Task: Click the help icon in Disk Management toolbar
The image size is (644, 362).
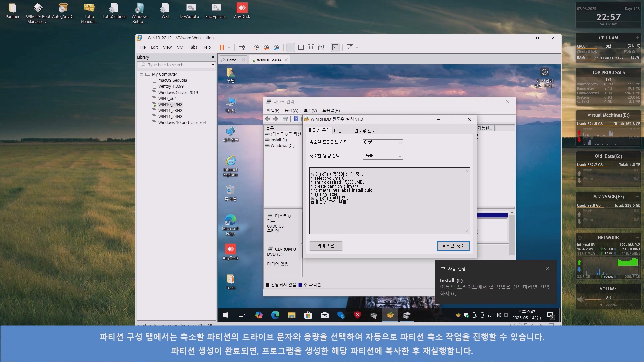Action: 296,119
